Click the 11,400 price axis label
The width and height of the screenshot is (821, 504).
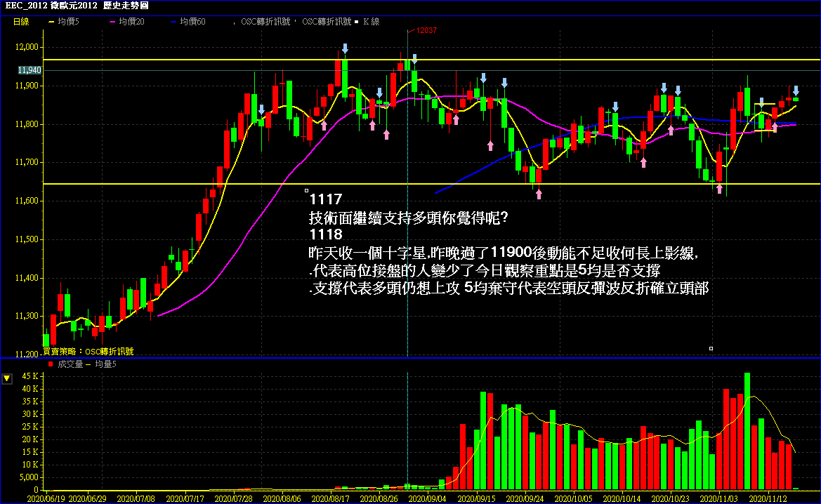click(x=26, y=278)
